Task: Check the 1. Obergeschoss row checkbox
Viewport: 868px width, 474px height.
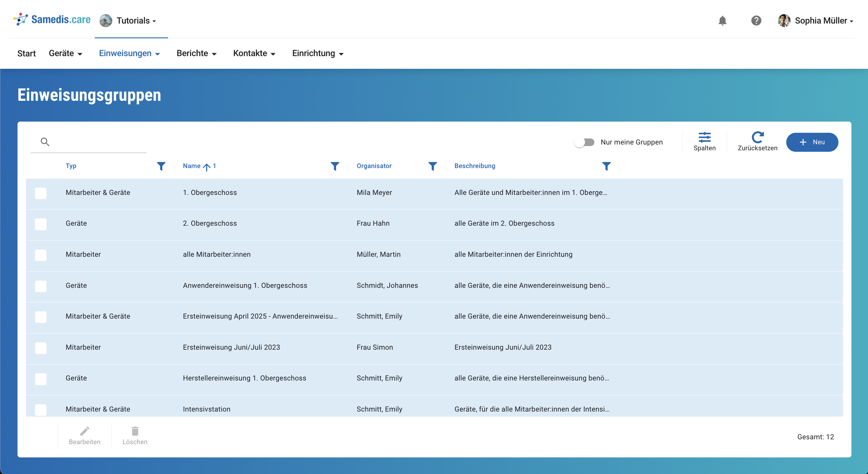Action: [x=41, y=193]
